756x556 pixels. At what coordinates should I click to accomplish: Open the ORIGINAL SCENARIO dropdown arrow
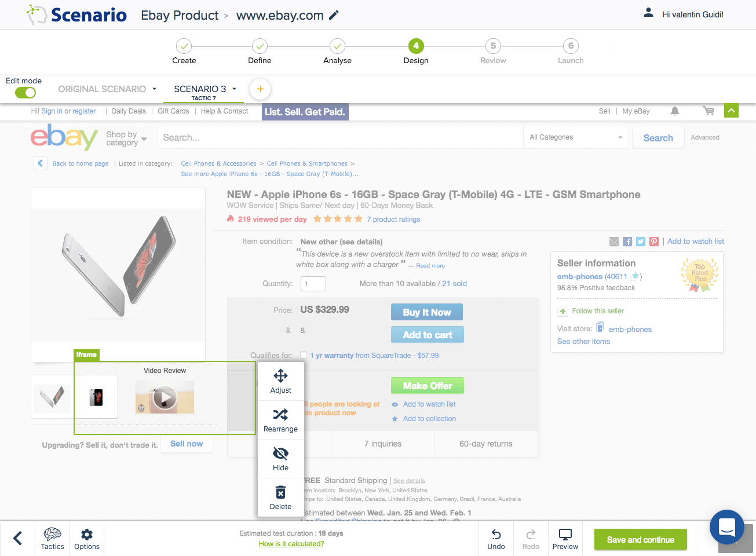(x=154, y=89)
